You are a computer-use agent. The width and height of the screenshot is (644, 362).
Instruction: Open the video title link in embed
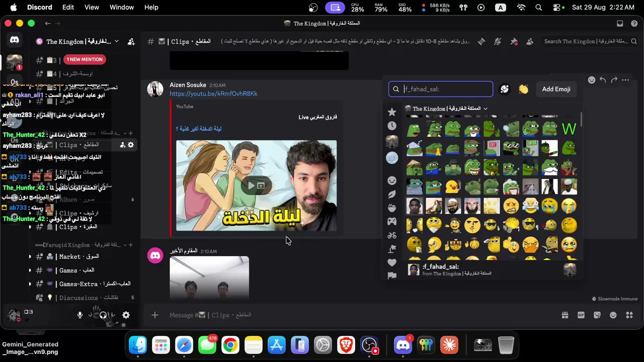[x=199, y=129]
